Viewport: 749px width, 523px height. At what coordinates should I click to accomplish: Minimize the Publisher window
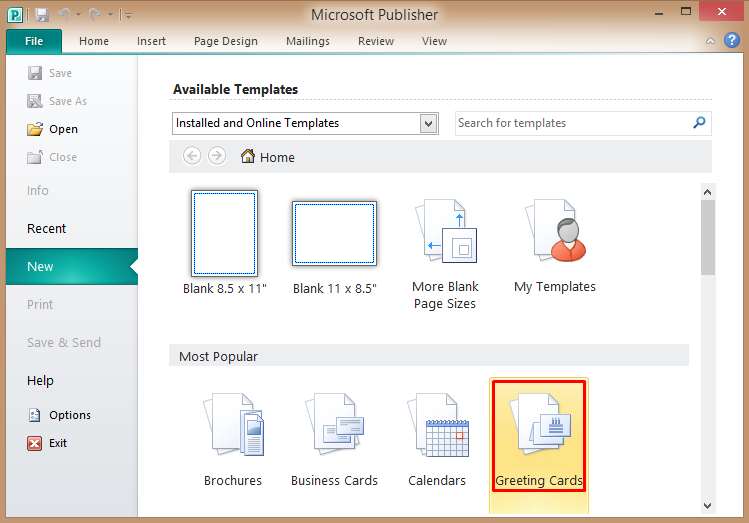(659, 12)
